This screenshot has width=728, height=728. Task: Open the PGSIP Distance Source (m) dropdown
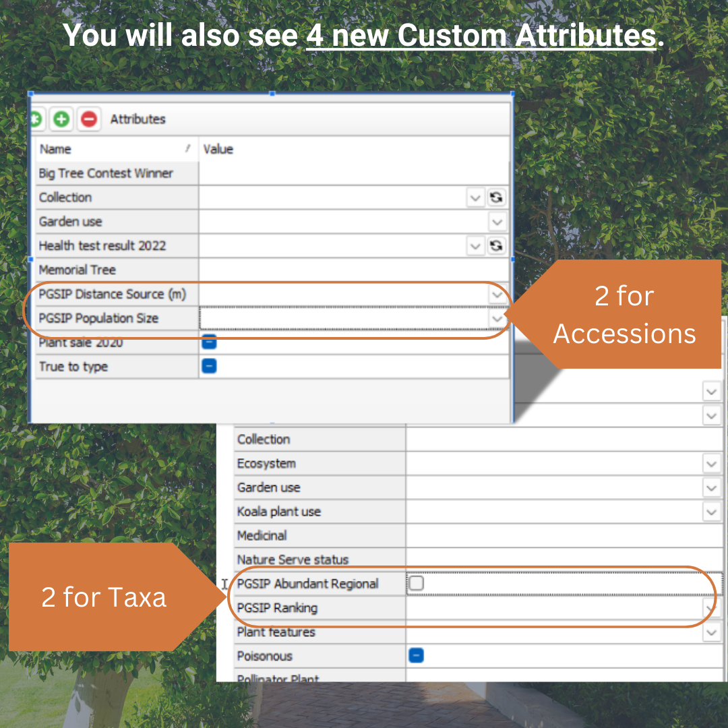(497, 295)
